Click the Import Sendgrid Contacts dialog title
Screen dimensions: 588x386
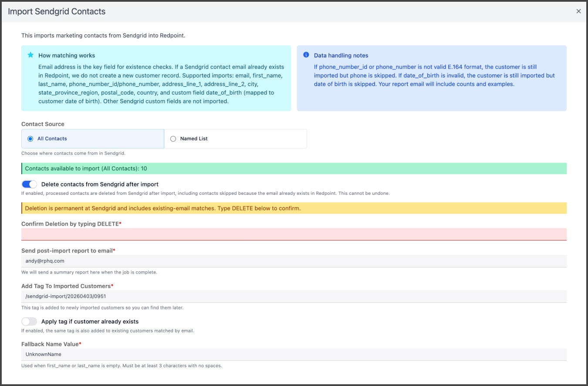[x=57, y=11]
